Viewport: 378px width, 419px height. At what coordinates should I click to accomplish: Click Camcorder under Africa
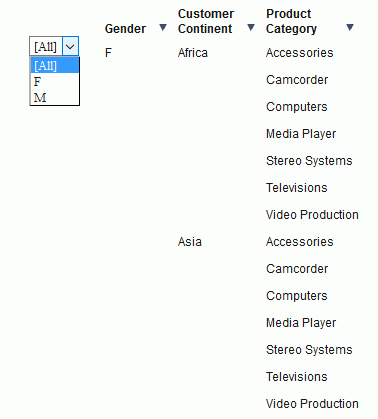point(297,80)
